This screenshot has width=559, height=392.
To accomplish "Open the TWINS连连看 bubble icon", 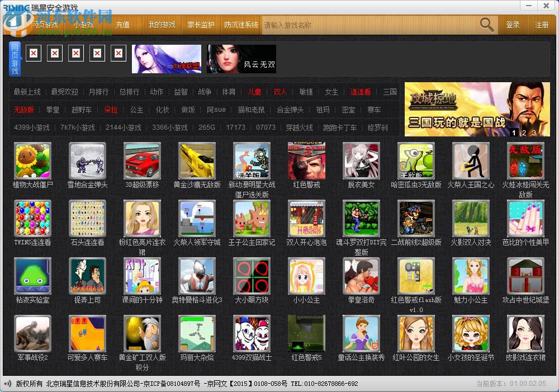I will [32, 218].
